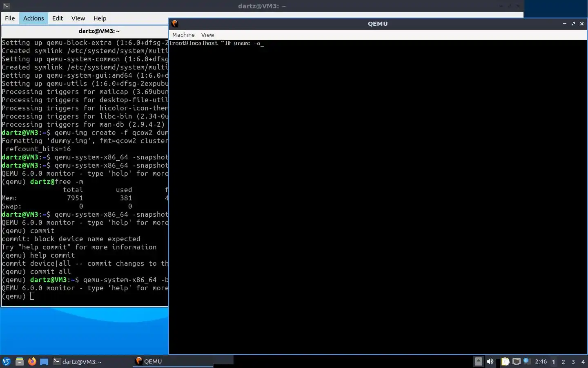This screenshot has height=368, width=588.
Task: Click 'Processing triggers for man-db' line
Action: [83, 124]
